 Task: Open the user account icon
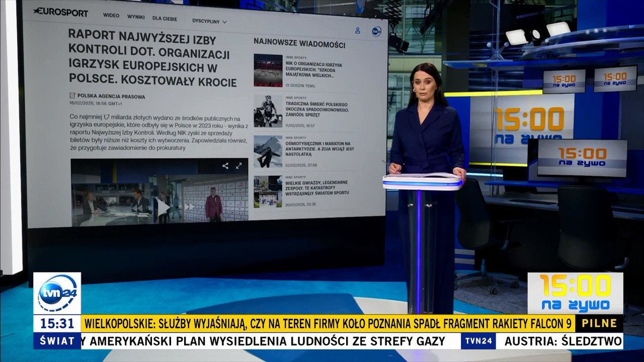358,30
